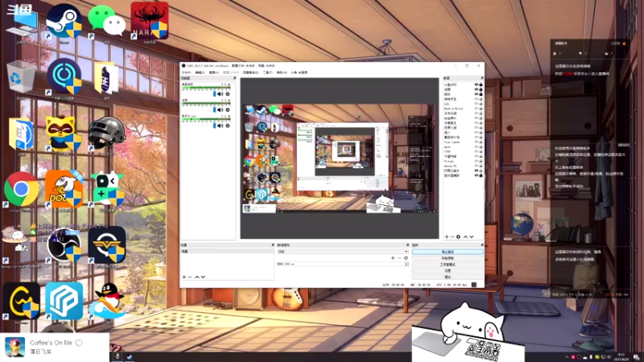The height and width of the screenshot is (362, 644).
Task: Click the Start Recording button
Action: pyautogui.click(x=448, y=258)
